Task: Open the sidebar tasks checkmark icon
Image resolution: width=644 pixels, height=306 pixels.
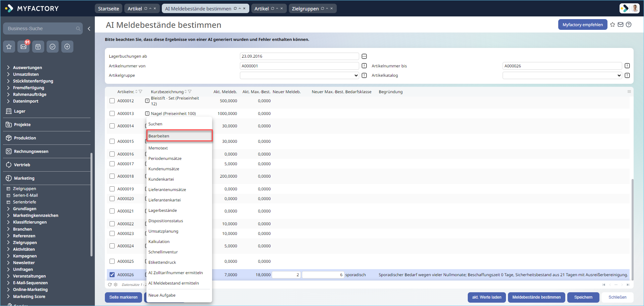Action: pyautogui.click(x=53, y=47)
